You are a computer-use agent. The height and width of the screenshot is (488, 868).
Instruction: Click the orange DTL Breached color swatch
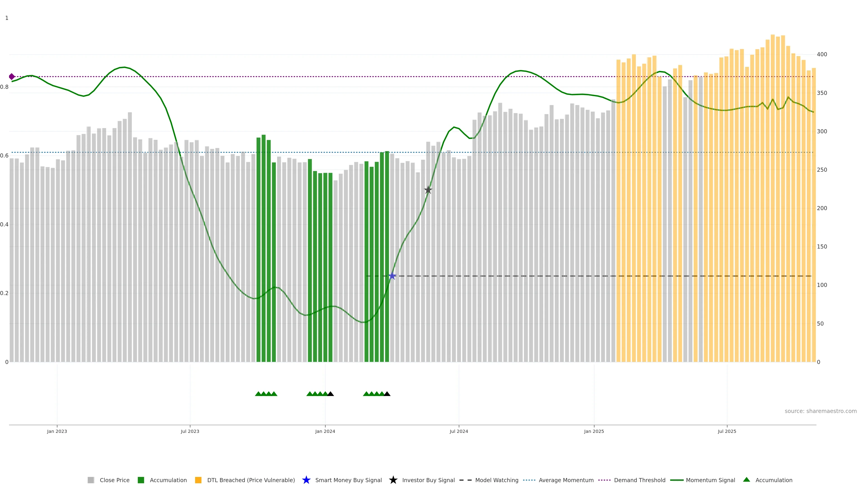coord(198,480)
